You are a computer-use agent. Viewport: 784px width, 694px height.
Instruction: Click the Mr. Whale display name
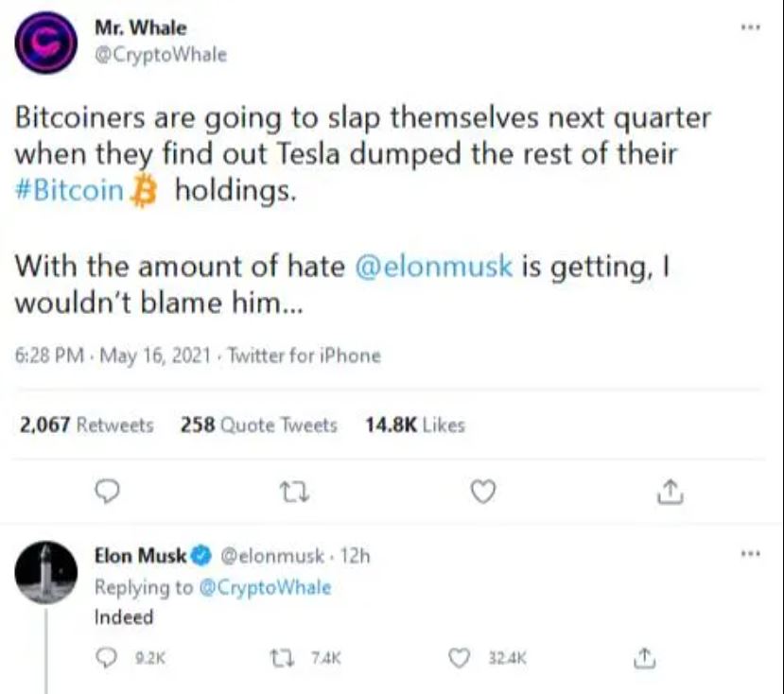click(x=141, y=28)
